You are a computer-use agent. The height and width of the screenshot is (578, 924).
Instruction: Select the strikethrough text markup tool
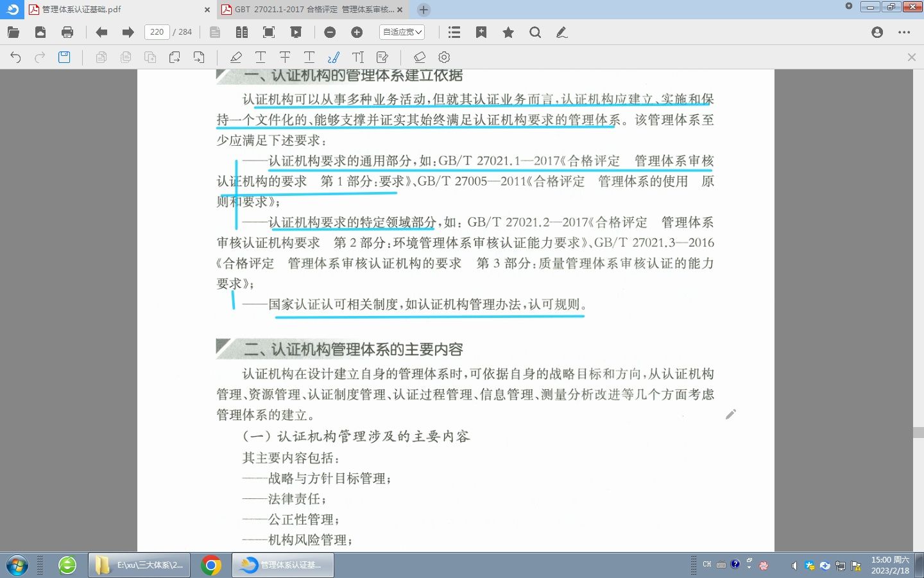click(284, 57)
